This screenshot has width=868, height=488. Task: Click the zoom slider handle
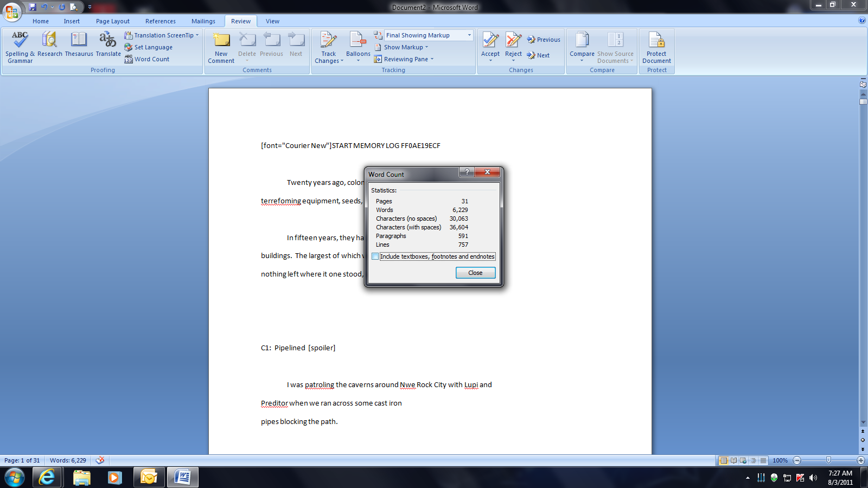[828, 460]
